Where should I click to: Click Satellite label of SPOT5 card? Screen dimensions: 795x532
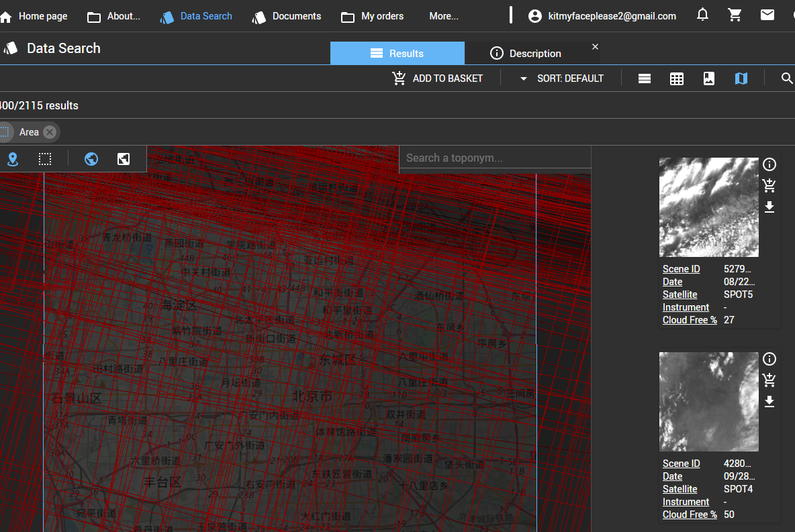click(x=680, y=295)
